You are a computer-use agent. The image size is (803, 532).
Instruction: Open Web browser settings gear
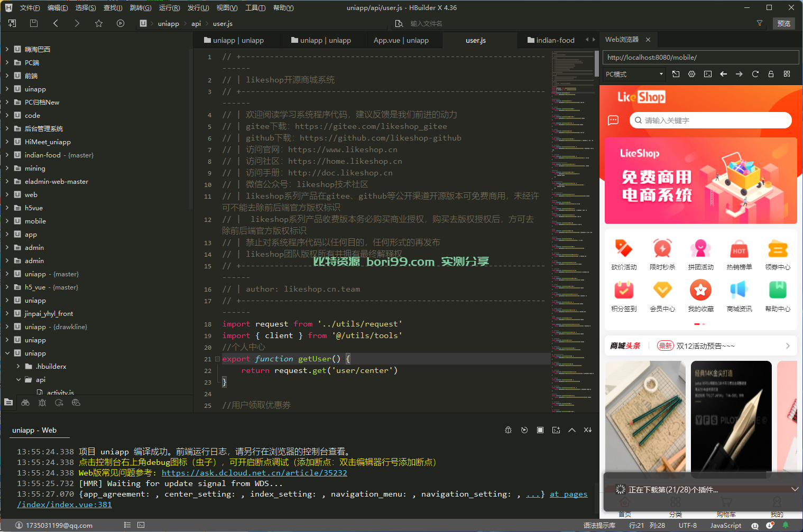pyautogui.click(x=691, y=74)
